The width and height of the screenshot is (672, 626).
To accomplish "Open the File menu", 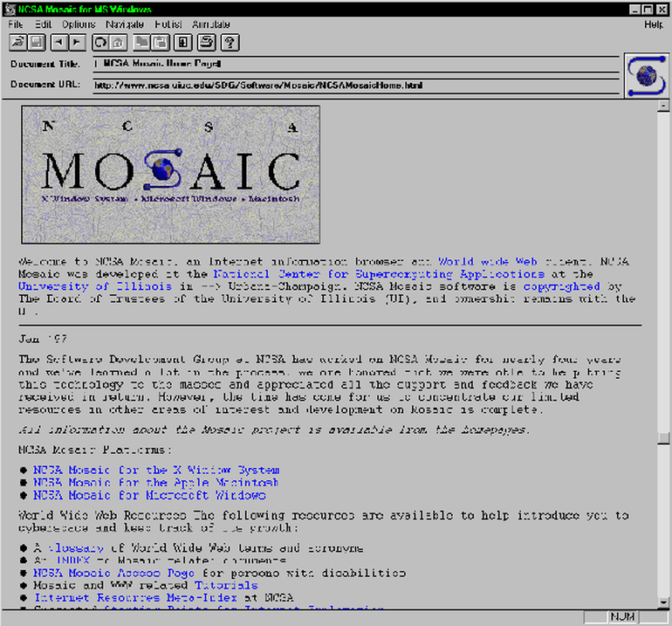I will [x=16, y=24].
